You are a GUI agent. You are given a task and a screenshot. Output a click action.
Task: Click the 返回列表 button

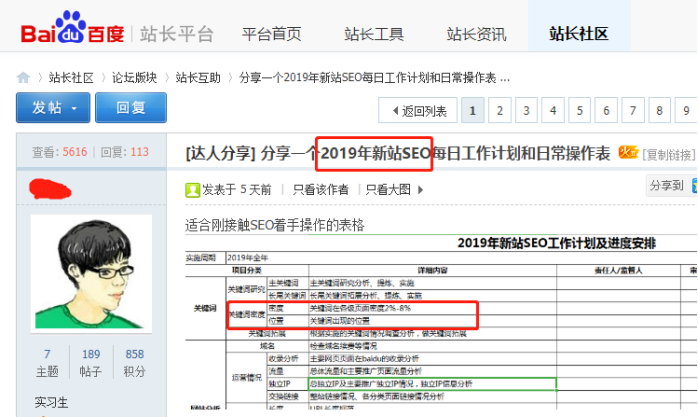coord(418,110)
